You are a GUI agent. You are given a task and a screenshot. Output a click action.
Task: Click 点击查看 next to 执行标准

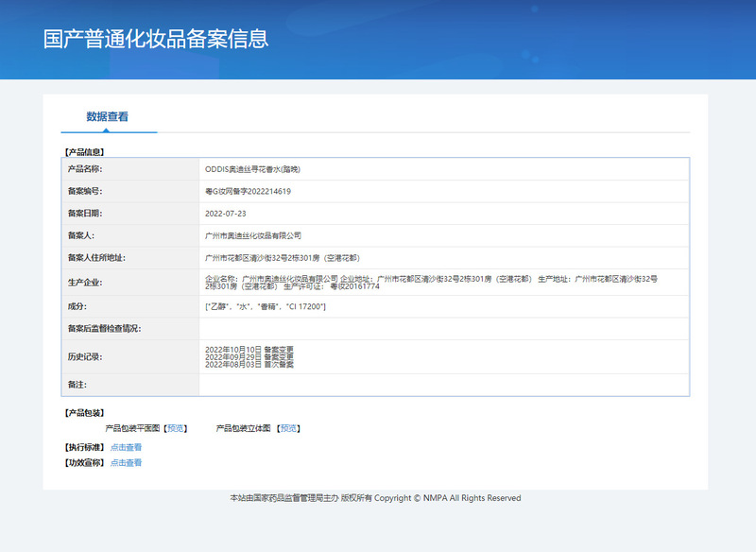pos(126,447)
